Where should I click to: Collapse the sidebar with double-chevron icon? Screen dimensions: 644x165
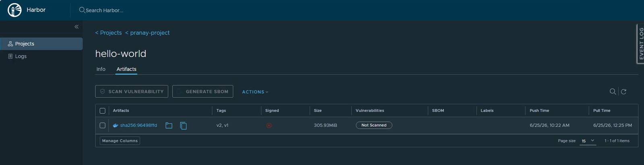[76, 27]
